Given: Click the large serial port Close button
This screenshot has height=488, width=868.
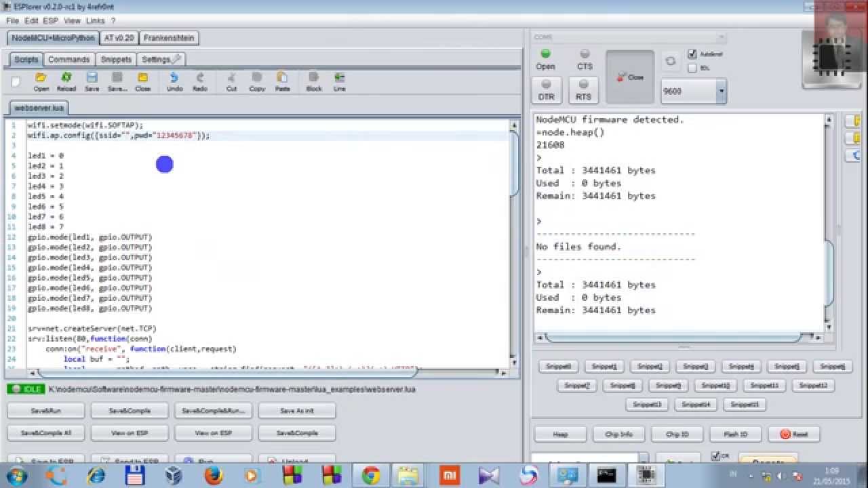Looking at the screenshot, I should (630, 77).
